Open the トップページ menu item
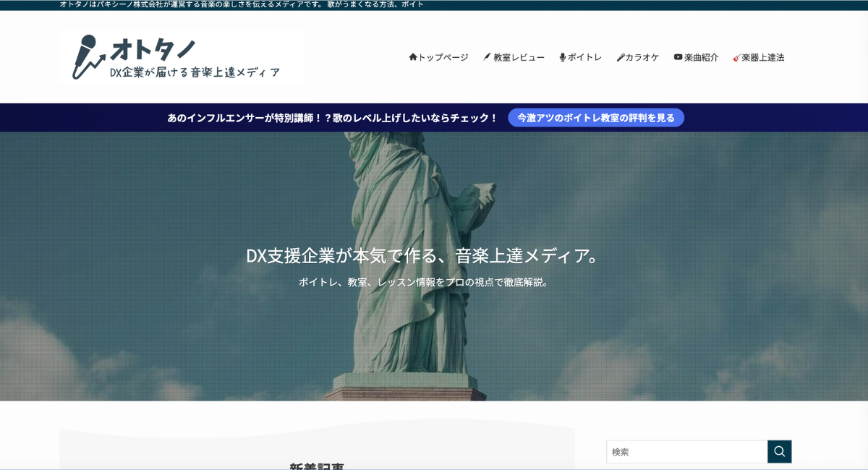The image size is (868, 470). [443, 57]
